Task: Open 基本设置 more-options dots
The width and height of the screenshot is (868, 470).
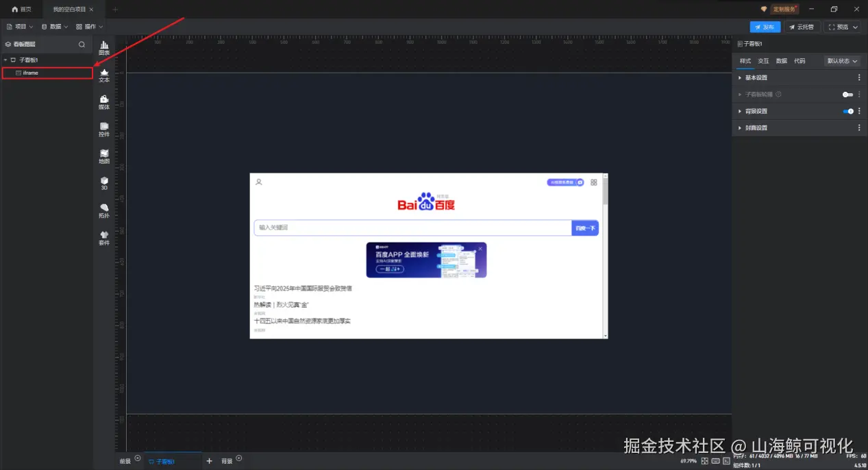Action: 859,77
